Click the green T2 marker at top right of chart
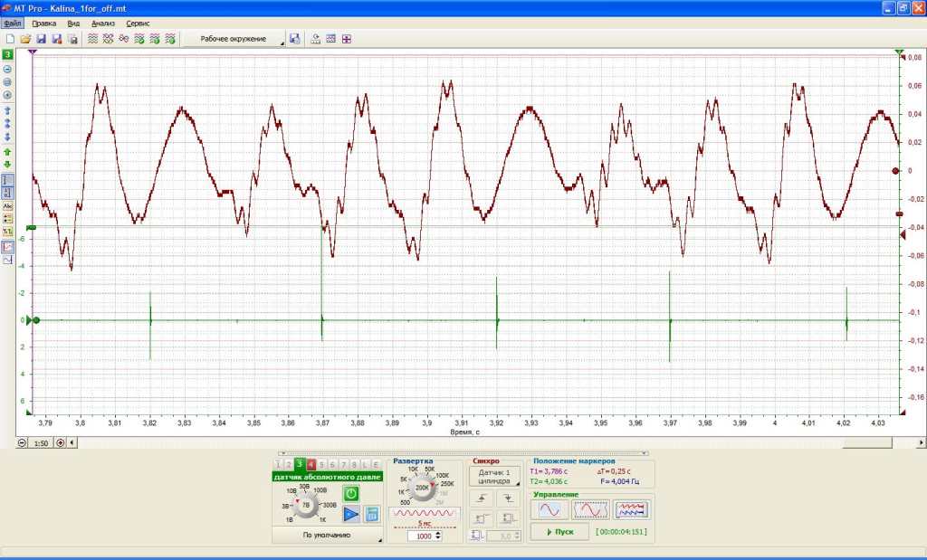The height and width of the screenshot is (560, 927). point(899,52)
